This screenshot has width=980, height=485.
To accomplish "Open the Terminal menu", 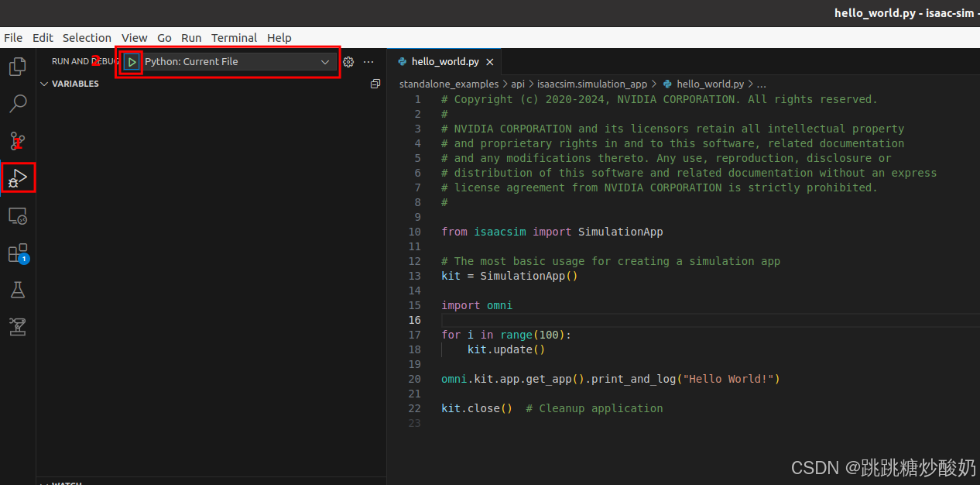I will 234,37.
